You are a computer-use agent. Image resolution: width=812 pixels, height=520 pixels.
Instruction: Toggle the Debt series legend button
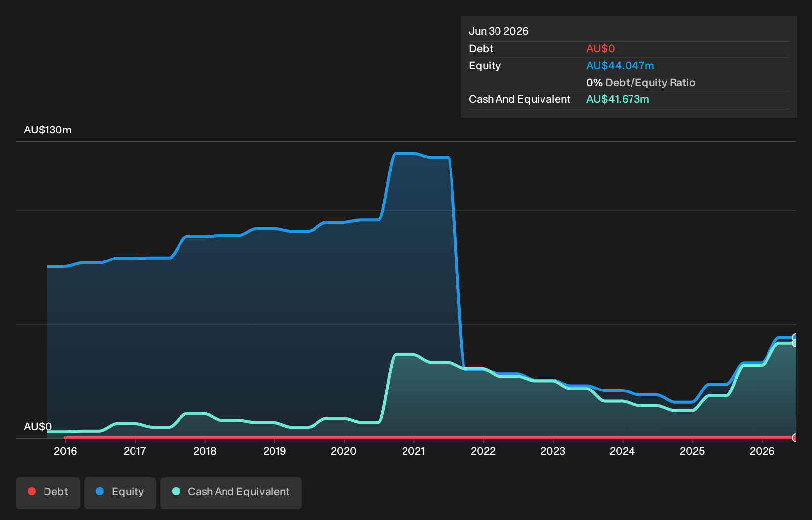coord(48,493)
